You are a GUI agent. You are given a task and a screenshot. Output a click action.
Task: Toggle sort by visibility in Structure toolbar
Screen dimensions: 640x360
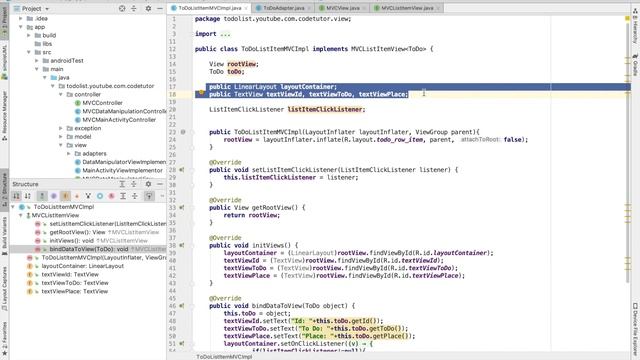tap(16, 196)
